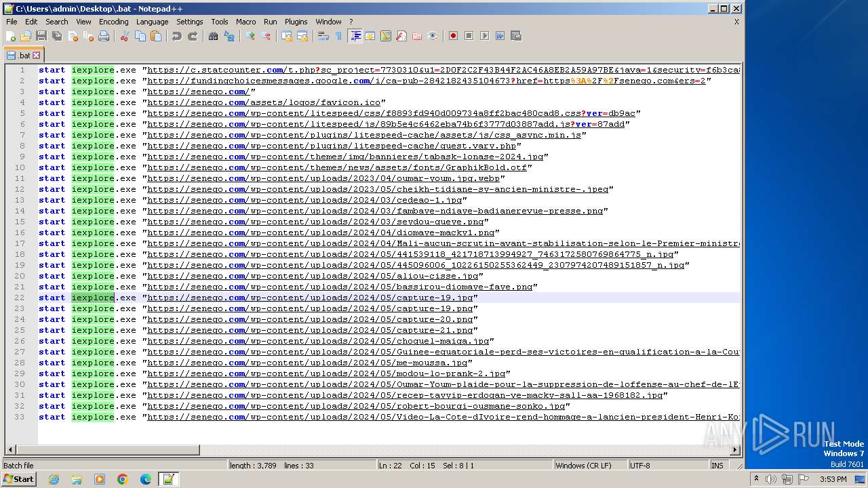Cut selection with the scissors icon
868x488 pixels.
124,36
